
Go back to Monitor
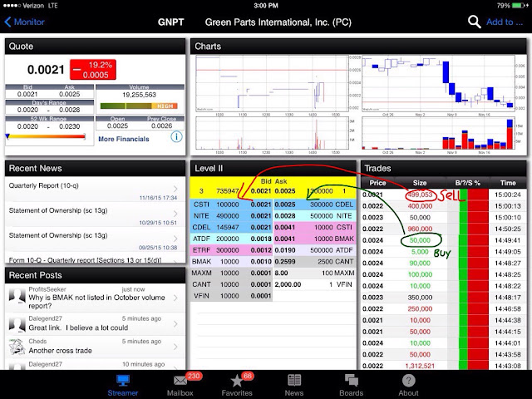pyautogui.click(x=24, y=22)
